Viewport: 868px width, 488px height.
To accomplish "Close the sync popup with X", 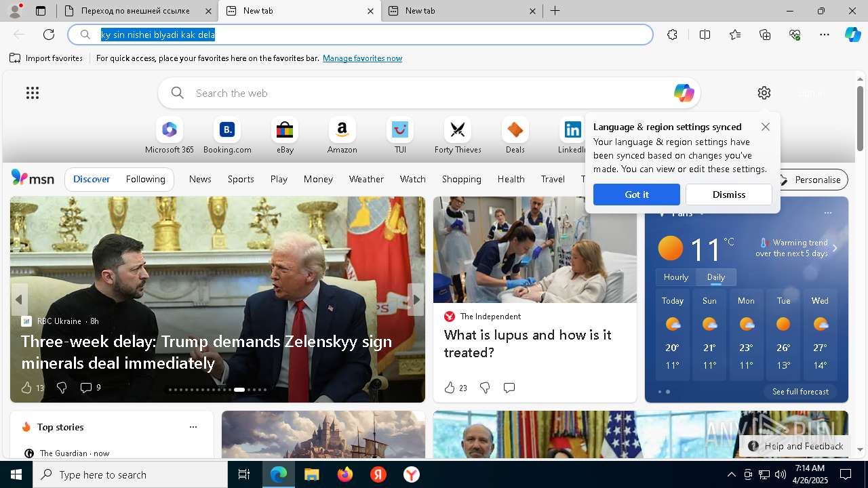I will tap(766, 127).
